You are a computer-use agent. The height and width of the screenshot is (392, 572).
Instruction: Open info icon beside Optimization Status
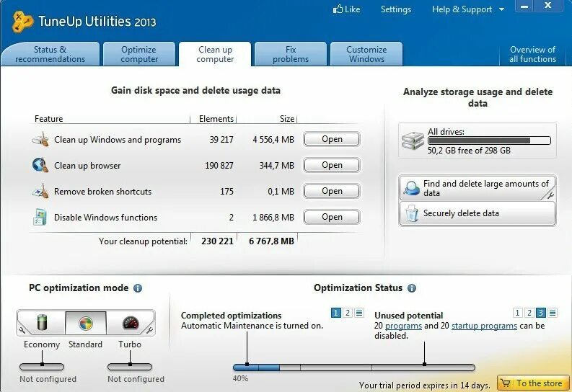click(x=412, y=288)
